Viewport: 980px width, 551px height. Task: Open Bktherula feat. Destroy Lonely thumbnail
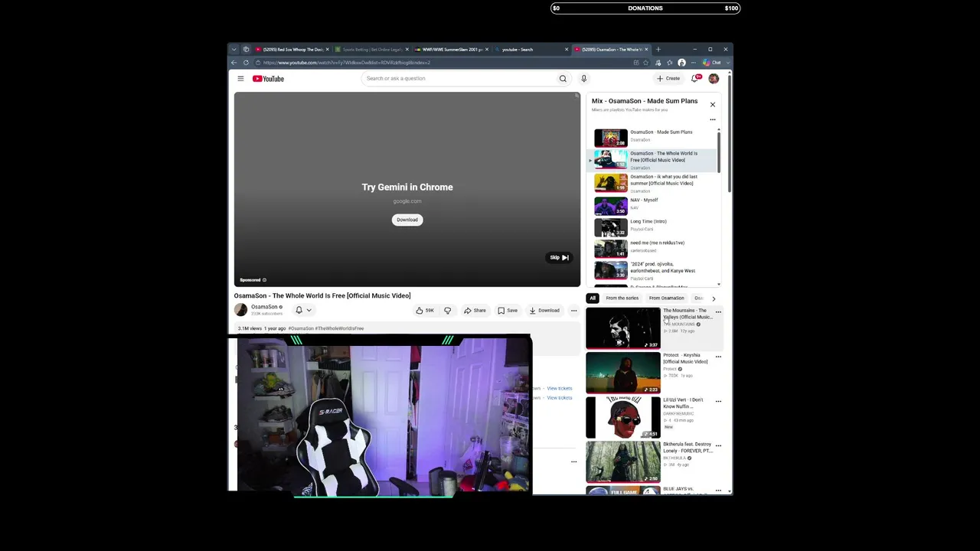[622, 461]
